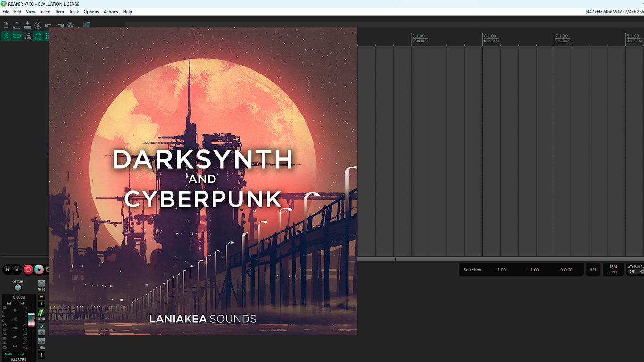Go to project end transport button
Image resolution: width=644 pixels, height=362 pixels.
[x=17, y=270]
